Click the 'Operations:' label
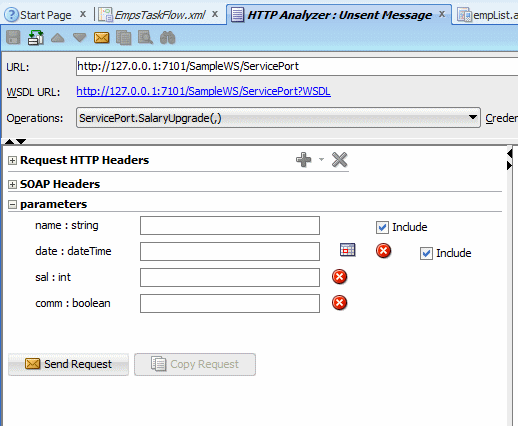 tap(35, 118)
